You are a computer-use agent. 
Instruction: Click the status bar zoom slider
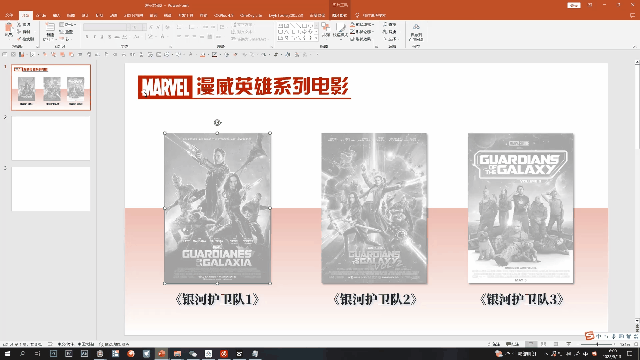pos(597,344)
